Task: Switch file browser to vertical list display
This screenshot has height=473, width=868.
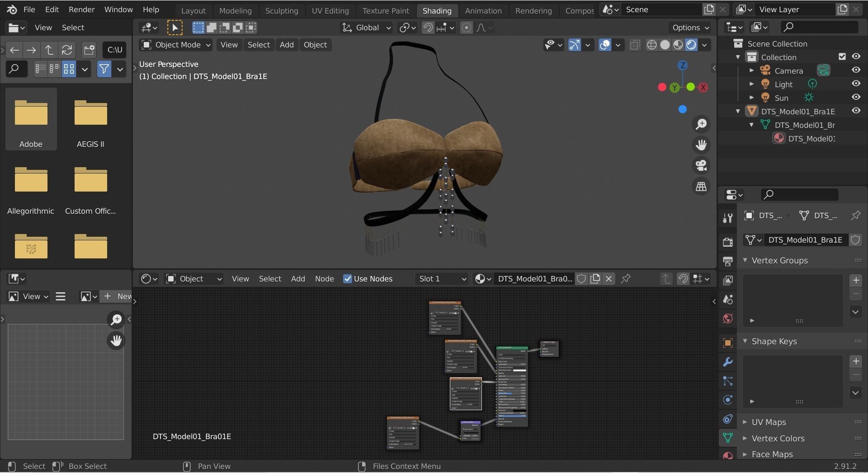Action: (x=41, y=69)
